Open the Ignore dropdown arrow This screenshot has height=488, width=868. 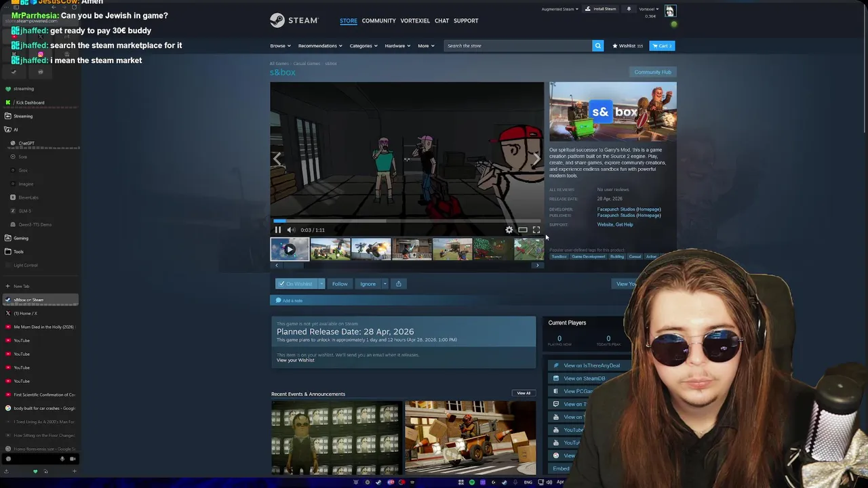point(384,284)
